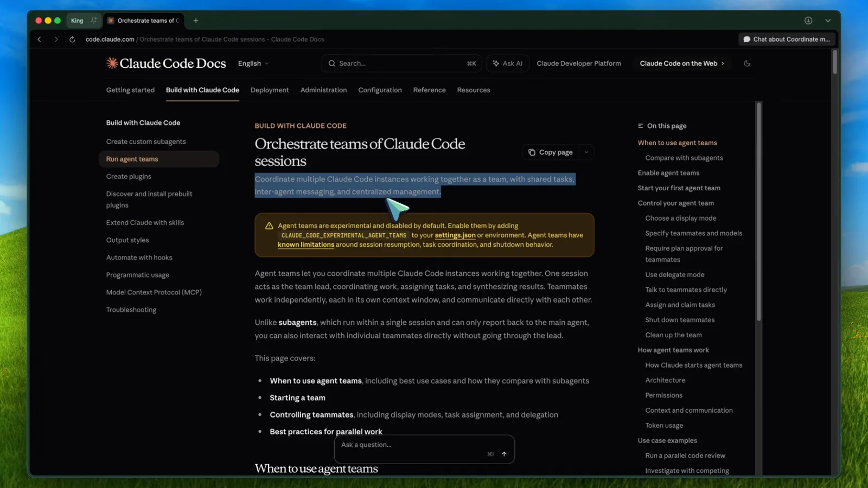Jump to Run a parallel code review
Screen dimensions: 868x488
pyautogui.click(x=685, y=455)
